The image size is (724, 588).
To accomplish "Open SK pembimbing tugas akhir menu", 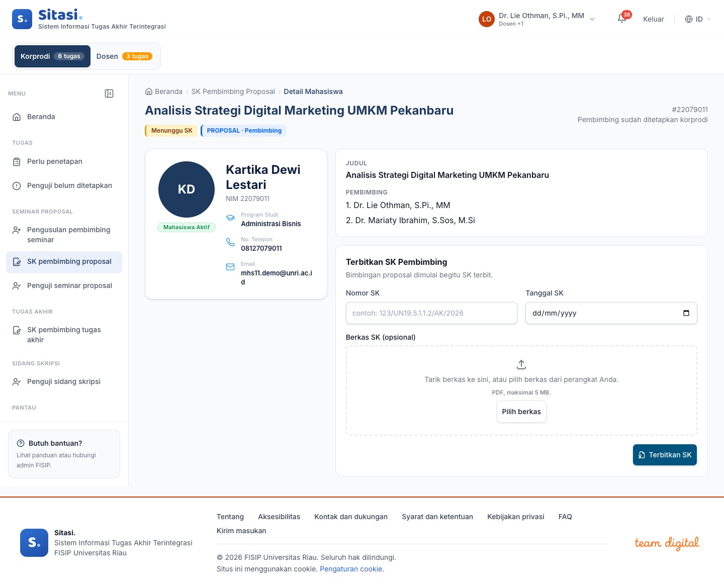I will pos(64,335).
